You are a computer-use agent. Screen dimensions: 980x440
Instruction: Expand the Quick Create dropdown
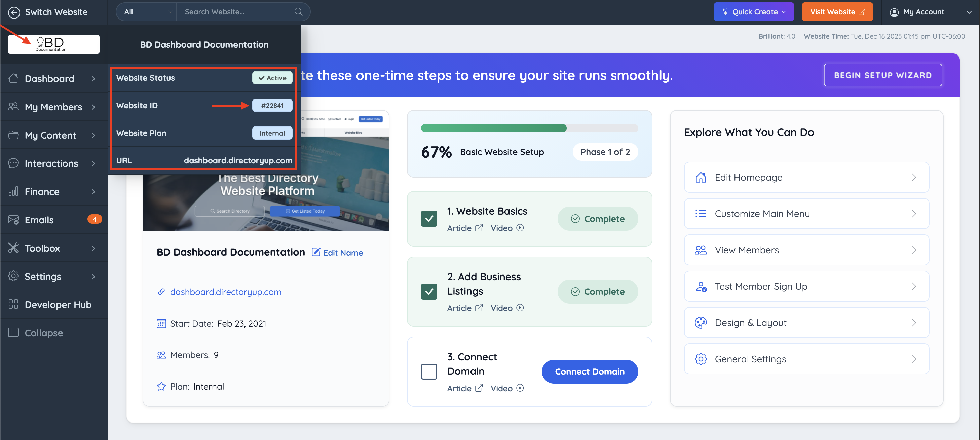click(753, 12)
